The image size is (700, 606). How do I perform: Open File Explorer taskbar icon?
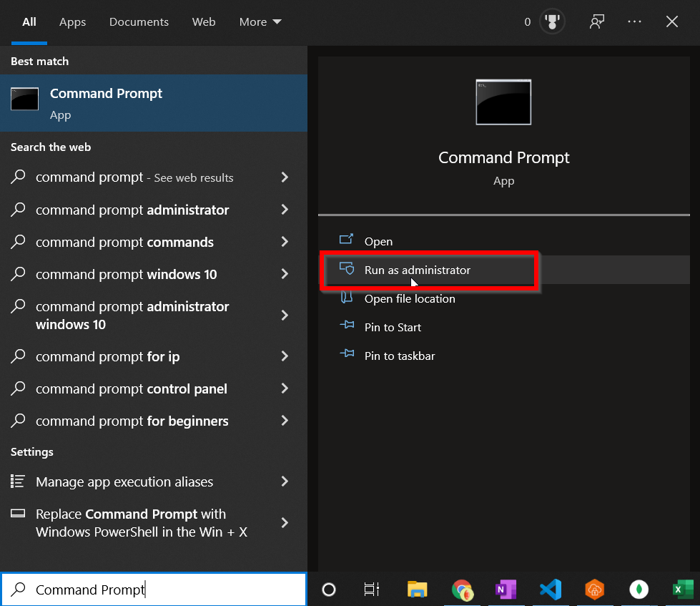pos(418,590)
